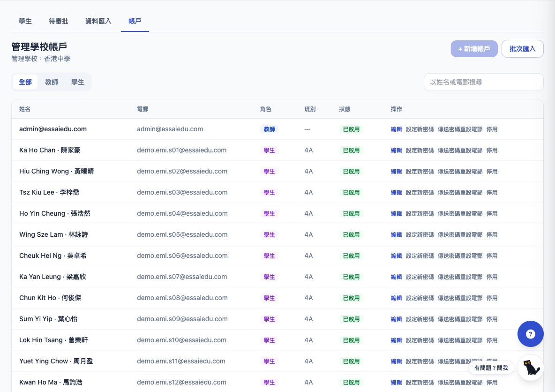The height and width of the screenshot is (392, 555).
Task: Set new password for Lok Hin Tsang
Action: [x=420, y=340]
